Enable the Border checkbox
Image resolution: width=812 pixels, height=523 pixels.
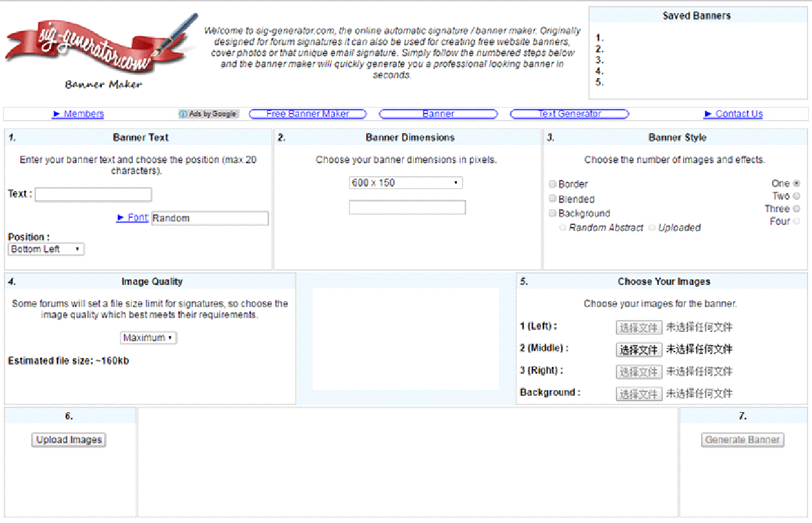click(x=553, y=184)
